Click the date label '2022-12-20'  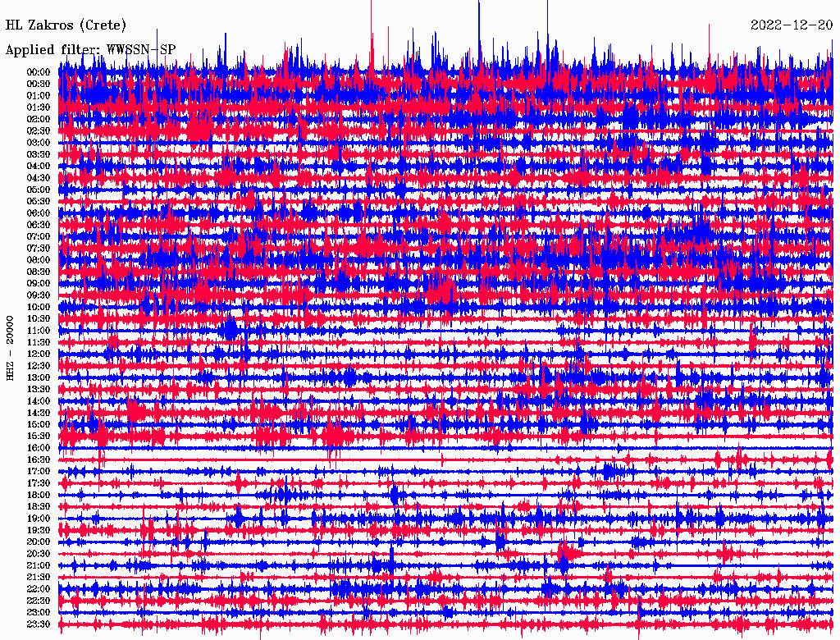792,25
